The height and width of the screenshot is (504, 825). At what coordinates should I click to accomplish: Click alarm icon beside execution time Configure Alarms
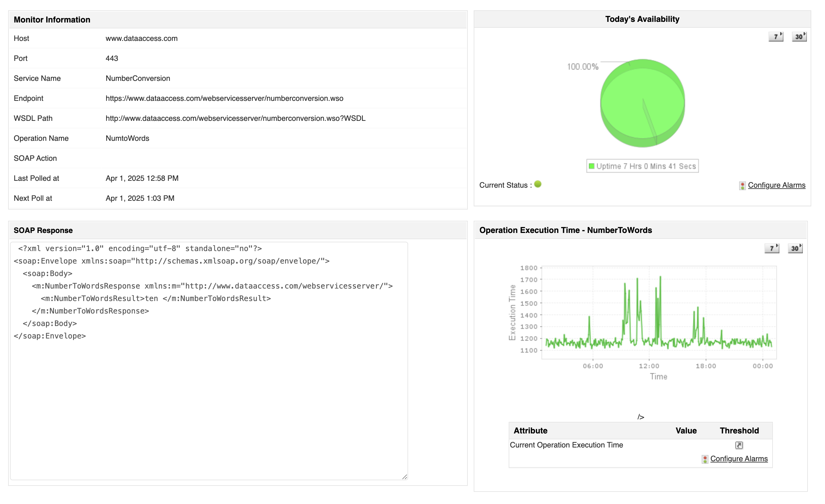(x=705, y=459)
